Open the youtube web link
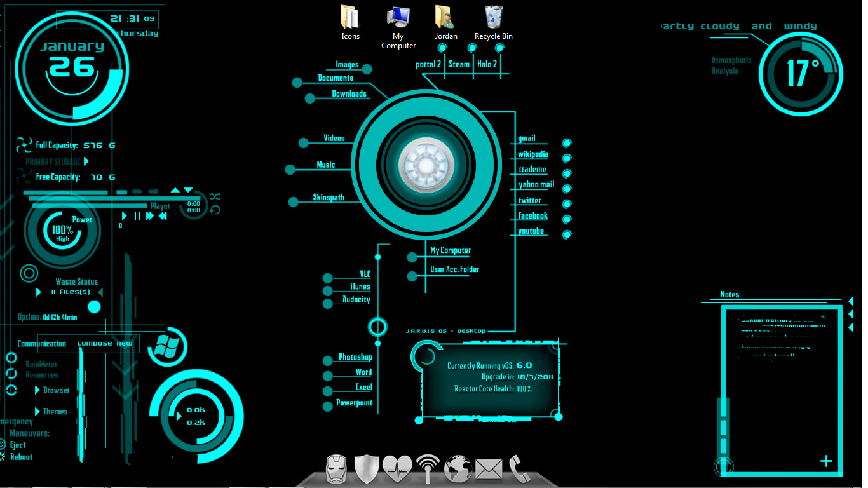 [531, 231]
